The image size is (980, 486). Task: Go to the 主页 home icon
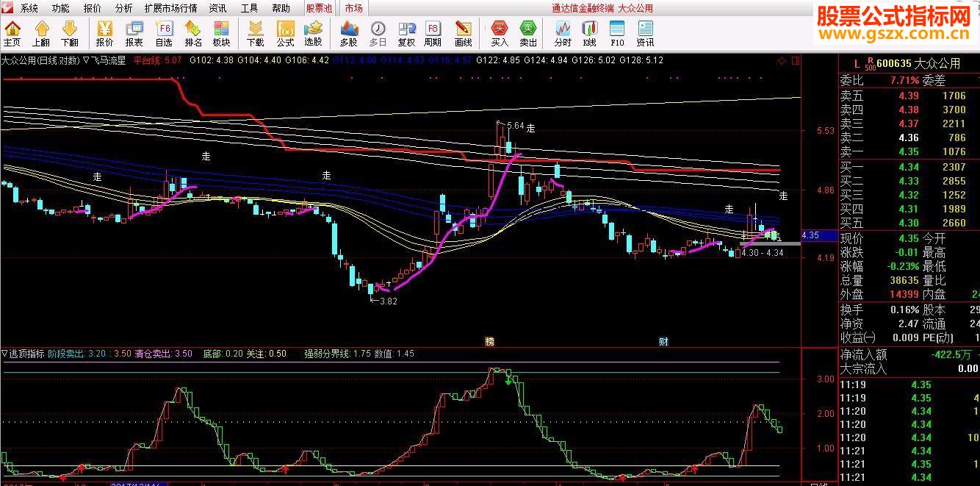click(12, 34)
